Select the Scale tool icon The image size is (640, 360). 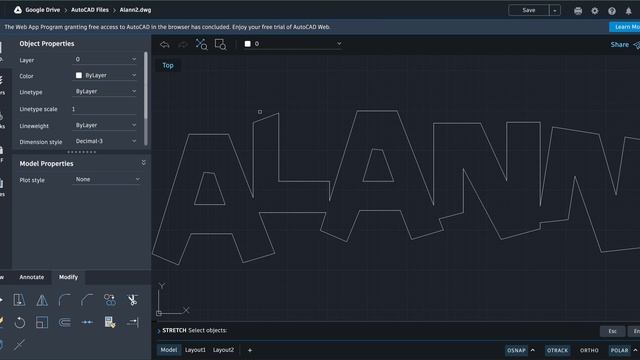click(42, 322)
